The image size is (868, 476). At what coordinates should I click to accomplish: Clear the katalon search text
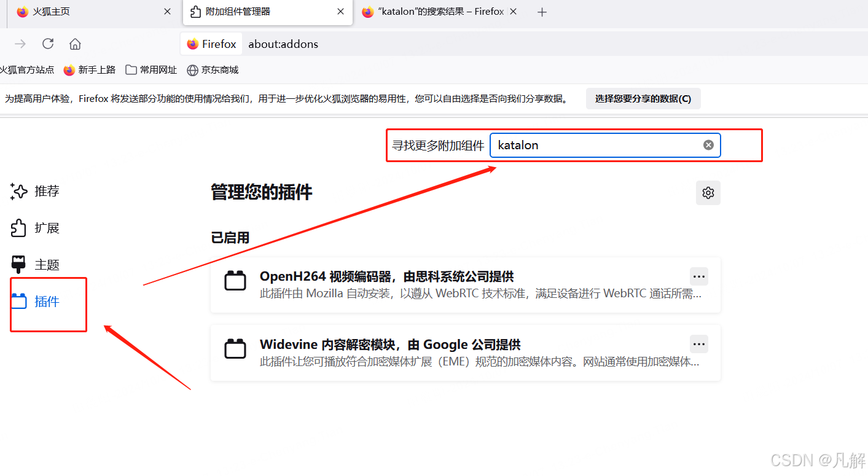point(708,145)
